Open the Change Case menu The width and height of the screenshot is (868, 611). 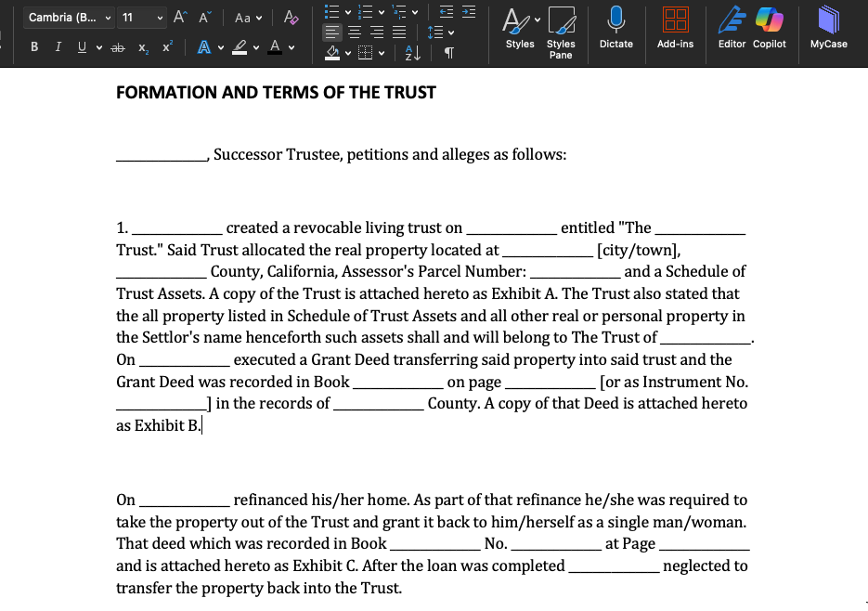[248, 18]
